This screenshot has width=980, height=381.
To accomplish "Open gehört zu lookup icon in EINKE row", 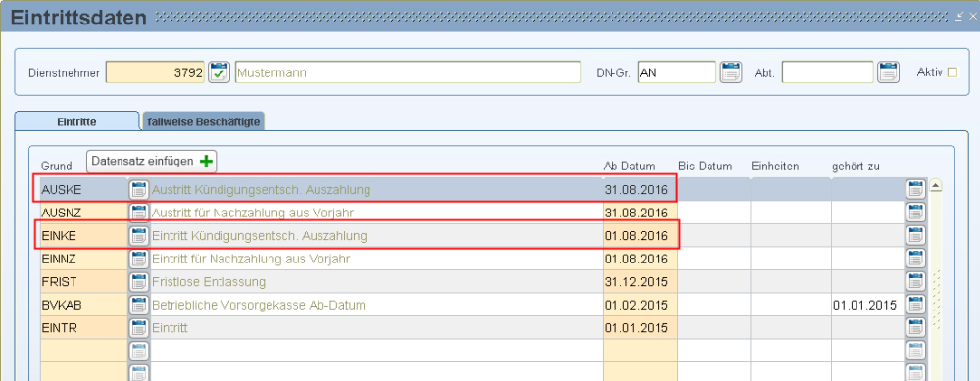I will pyautogui.click(x=915, y=236).
